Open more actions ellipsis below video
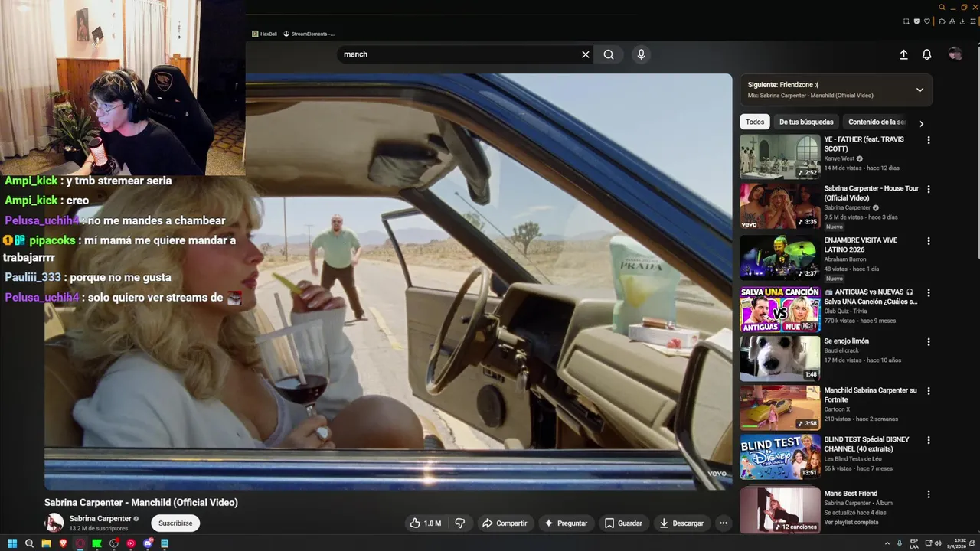This screenshot has width=980, height=551. pos(723,523)
